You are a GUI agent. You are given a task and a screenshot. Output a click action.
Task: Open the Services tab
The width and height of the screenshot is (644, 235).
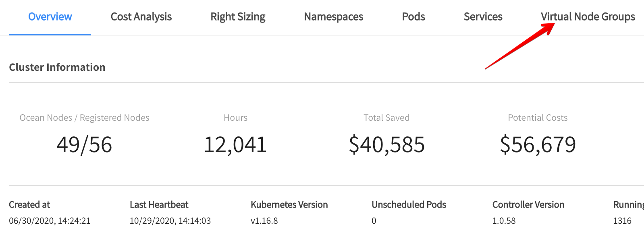click(x=483, y=17)
